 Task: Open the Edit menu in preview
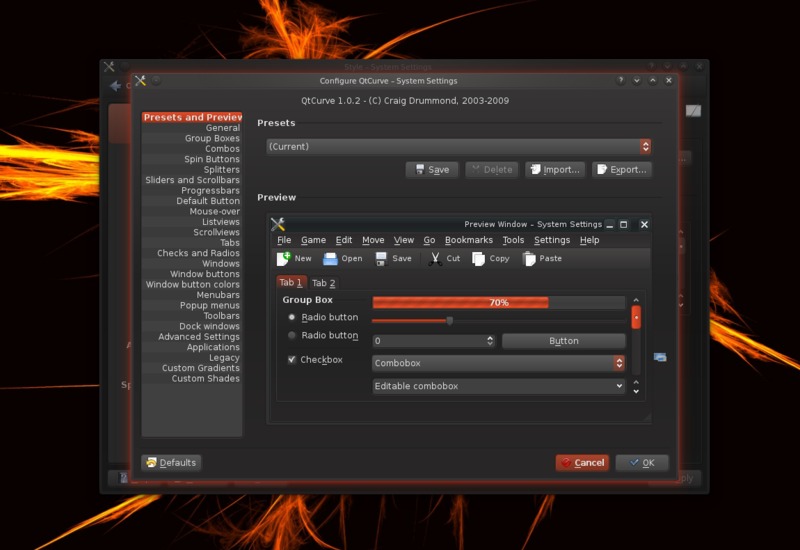(343, 240)
